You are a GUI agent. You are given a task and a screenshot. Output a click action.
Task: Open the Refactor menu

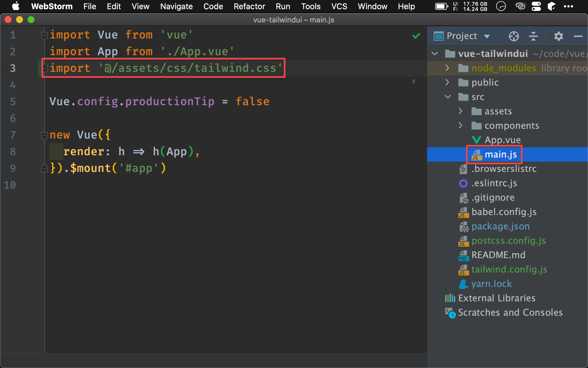tap(249, 6)
